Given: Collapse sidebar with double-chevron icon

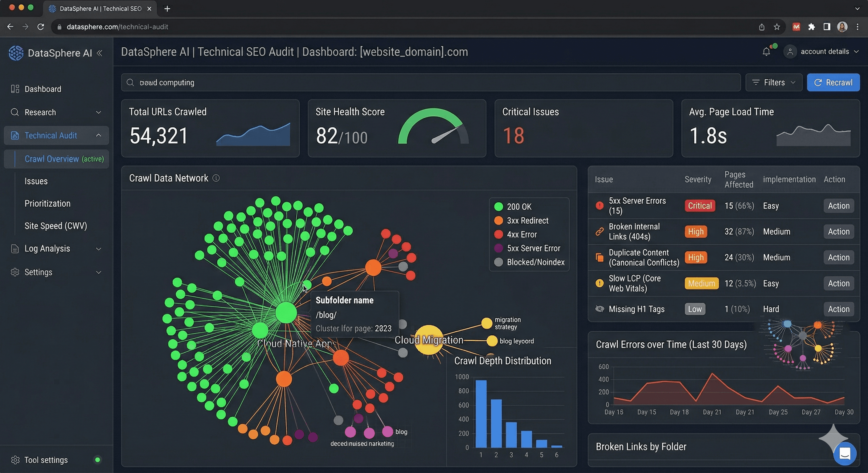Looking at the screenshot, I should [x=99, y=53].
